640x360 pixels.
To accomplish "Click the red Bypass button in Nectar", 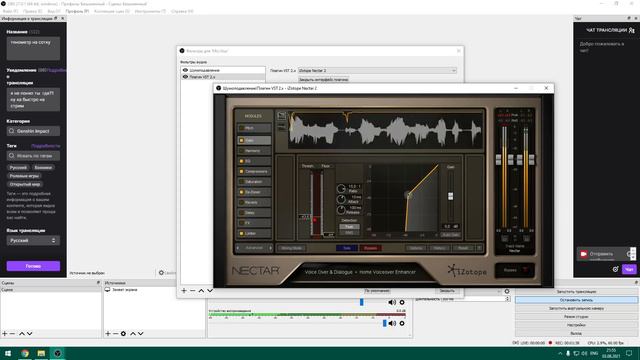I will tap(370, 248).
